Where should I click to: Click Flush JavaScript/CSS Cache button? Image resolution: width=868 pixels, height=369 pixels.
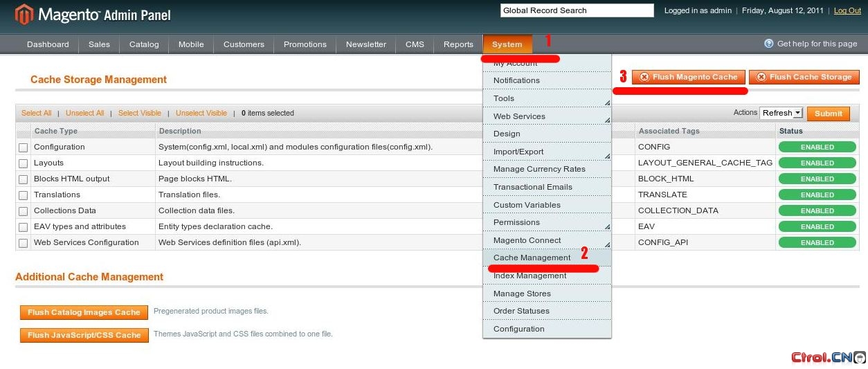(x=84, y=335)
